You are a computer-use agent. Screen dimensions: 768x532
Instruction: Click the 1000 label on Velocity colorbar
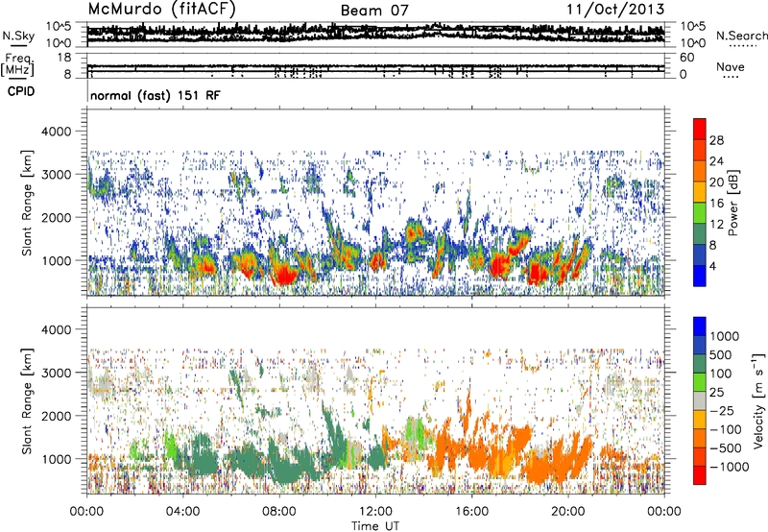(725, 336)
